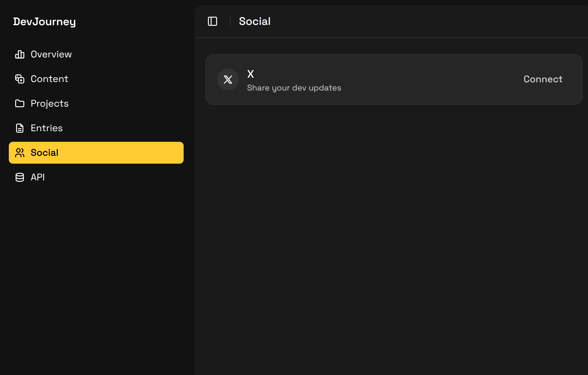Open the Overview menu item
588x375 pixels.
point(96,54)
